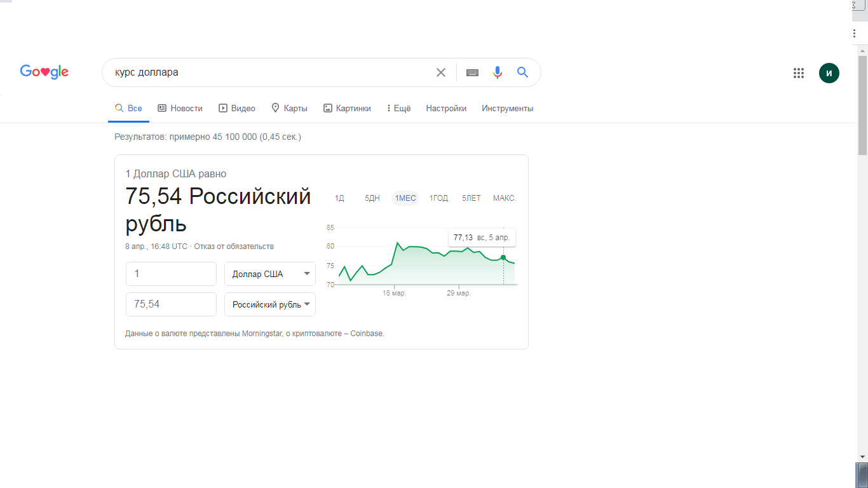Viewport: 868px width, 488px height.
Task: Expand the Ещё more options menu
Action: coord(398,109)
